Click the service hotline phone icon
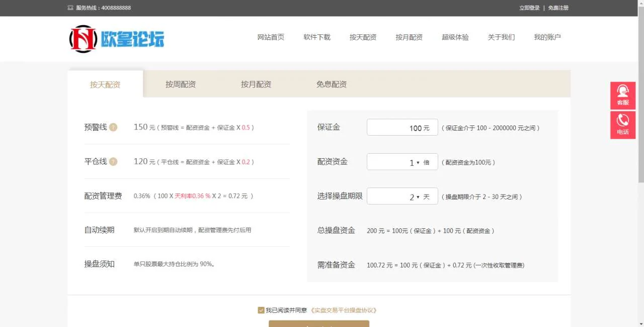 70,8
